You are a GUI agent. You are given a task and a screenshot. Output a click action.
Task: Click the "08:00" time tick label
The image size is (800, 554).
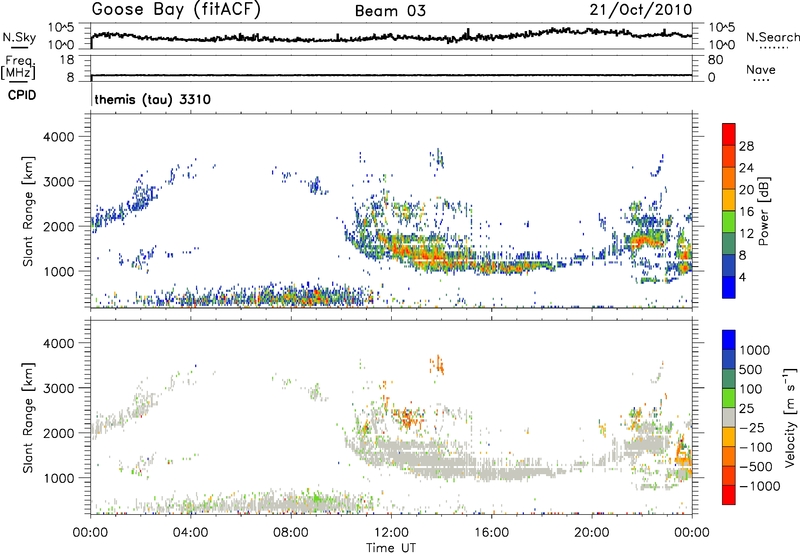[x=291, y=533]
